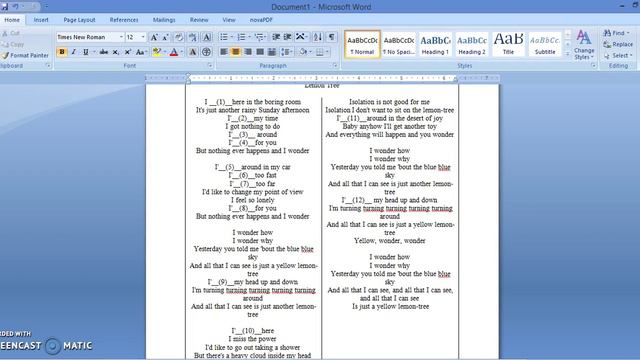Decrease paragraph indent

point(276,37)
